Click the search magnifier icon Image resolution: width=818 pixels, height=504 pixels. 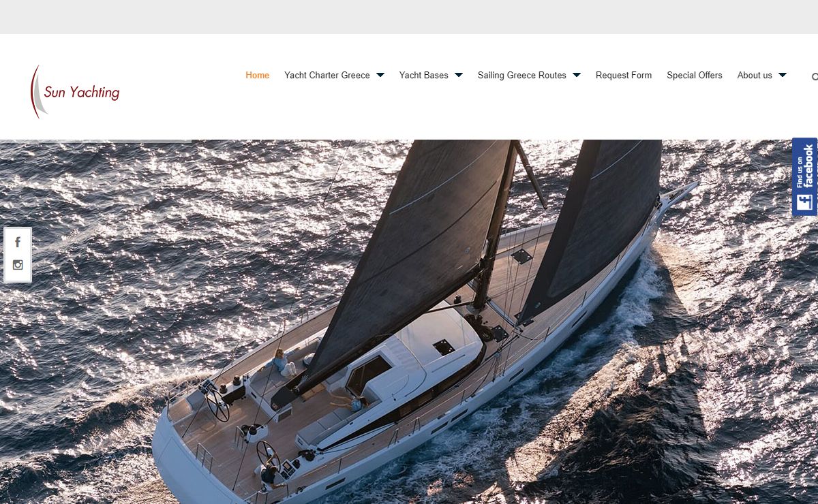point(814,76)
